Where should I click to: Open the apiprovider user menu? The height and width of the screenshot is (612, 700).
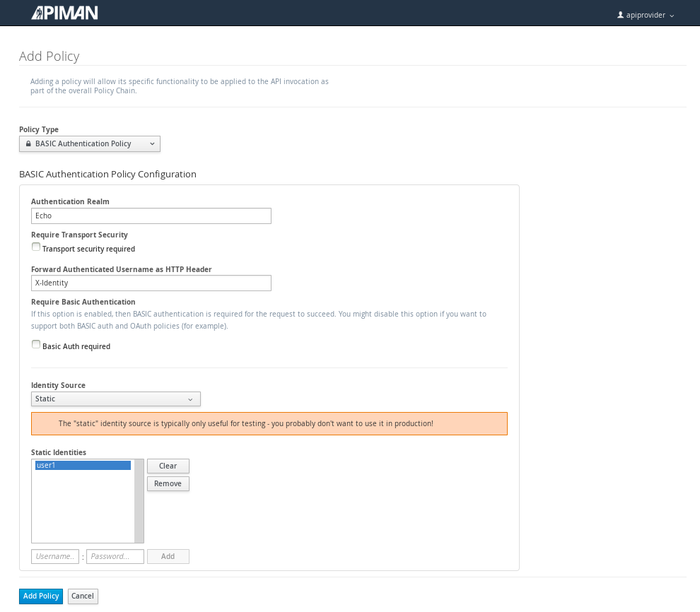646,15
